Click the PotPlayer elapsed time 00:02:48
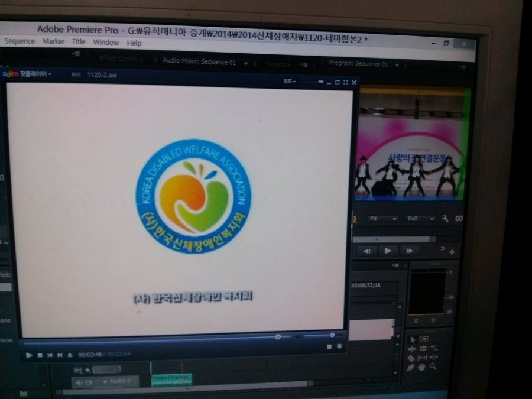Screen dimensions: 532x399 [x=90, y=355]
